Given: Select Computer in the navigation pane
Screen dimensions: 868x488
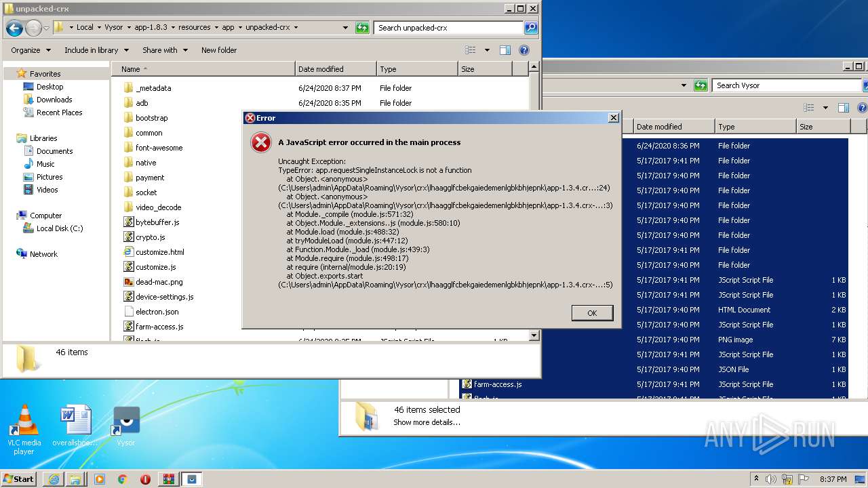Looking at the screenshot, I should (45, 216).
